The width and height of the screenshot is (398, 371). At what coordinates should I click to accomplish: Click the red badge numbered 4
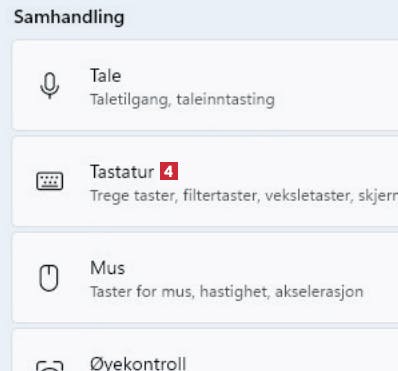(x=169, y=171)
